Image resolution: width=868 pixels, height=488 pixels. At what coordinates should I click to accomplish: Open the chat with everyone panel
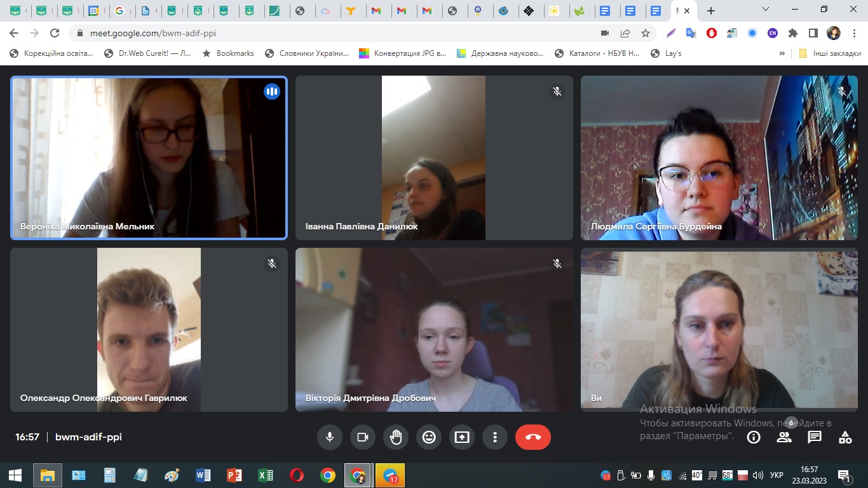815,437
